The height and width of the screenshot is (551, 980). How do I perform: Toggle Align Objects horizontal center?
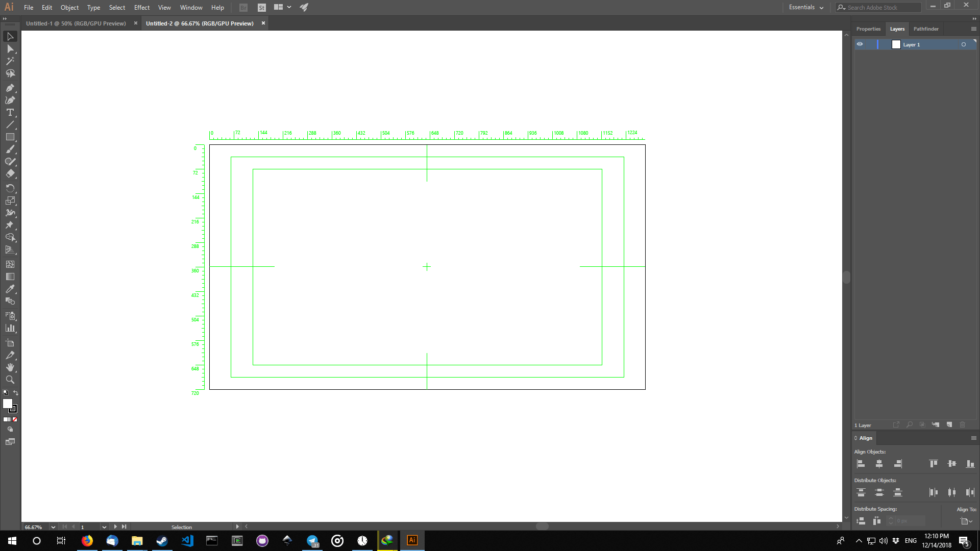pos(879,464)
